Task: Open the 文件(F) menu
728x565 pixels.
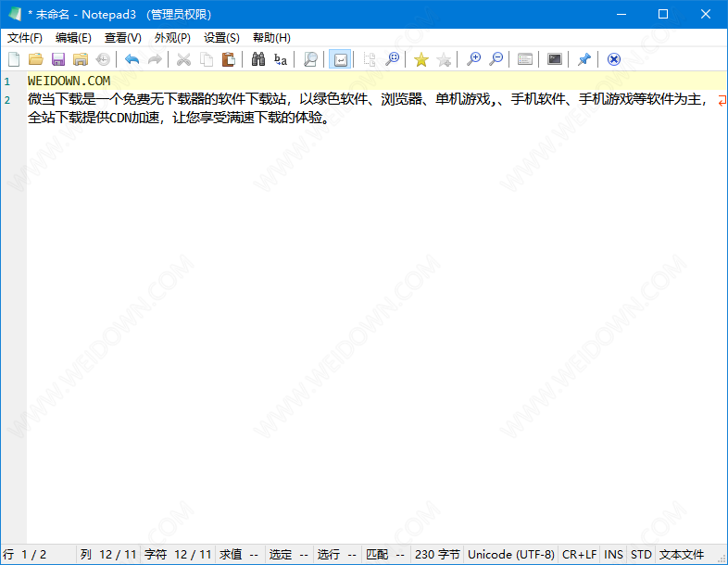Action: 25,38
